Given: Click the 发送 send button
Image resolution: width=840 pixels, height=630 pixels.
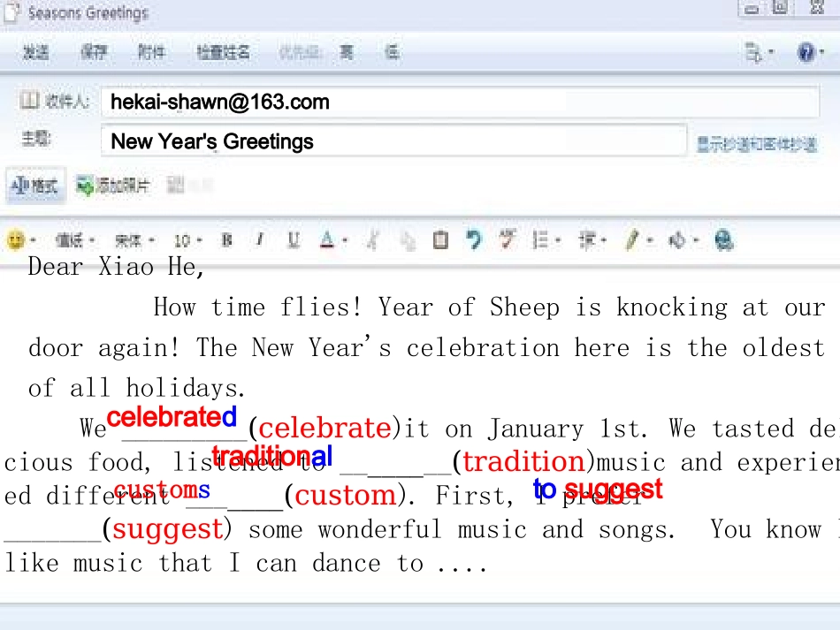Looking at the screenshot, I should point(36,52).
